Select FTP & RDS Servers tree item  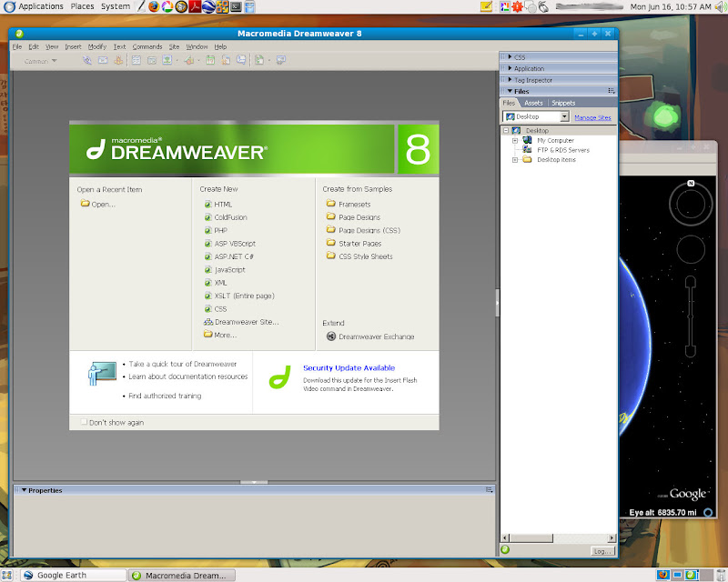point(562,150)
